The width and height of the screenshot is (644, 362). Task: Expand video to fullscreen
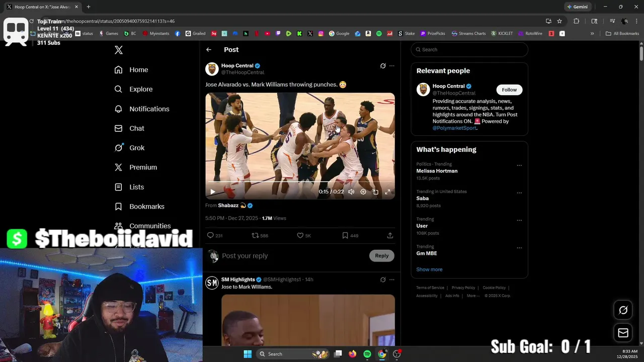click(387, 192)
